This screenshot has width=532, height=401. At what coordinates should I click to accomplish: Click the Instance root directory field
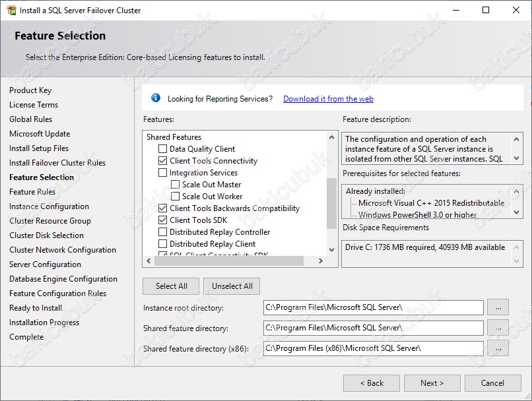373,307
